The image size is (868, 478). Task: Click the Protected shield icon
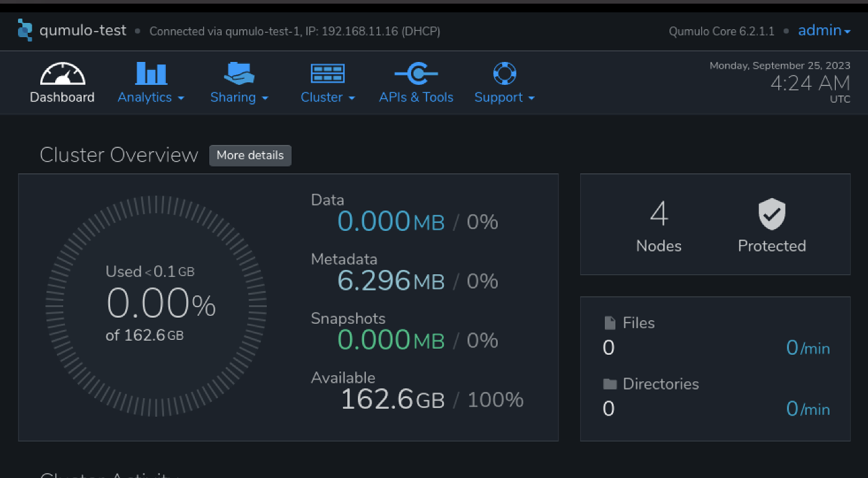point(772,214)
